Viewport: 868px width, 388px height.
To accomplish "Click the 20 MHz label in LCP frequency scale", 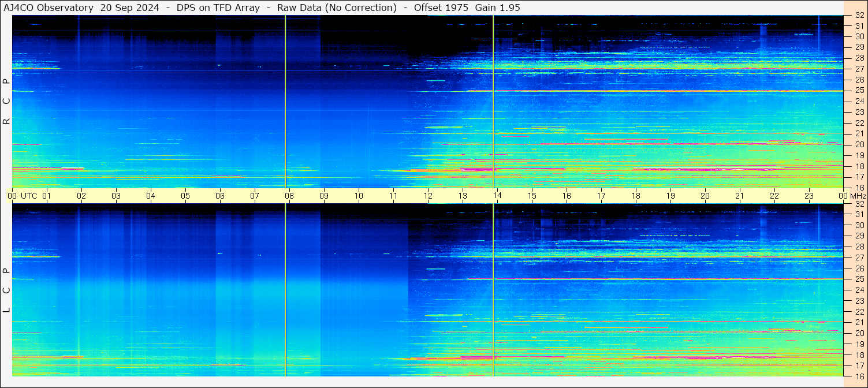I will (859, 333).
